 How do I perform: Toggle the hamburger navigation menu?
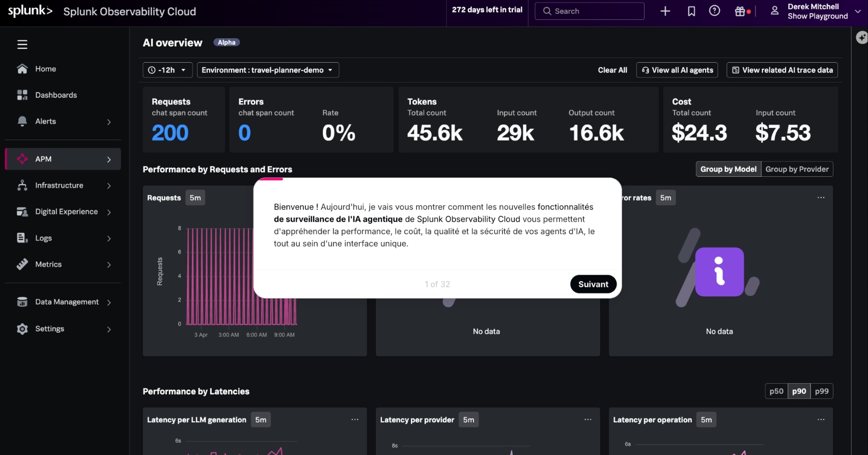(x=22, y=45)
